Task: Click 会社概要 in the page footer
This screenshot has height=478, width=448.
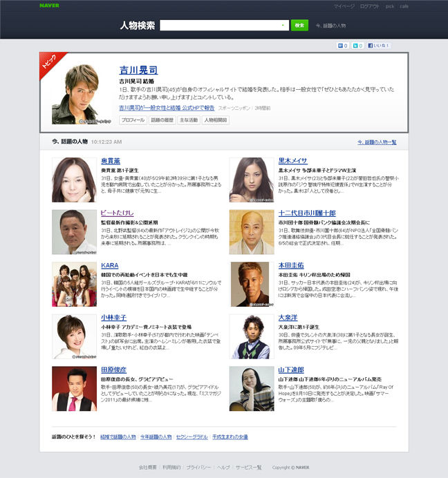Action: point(147,468)
